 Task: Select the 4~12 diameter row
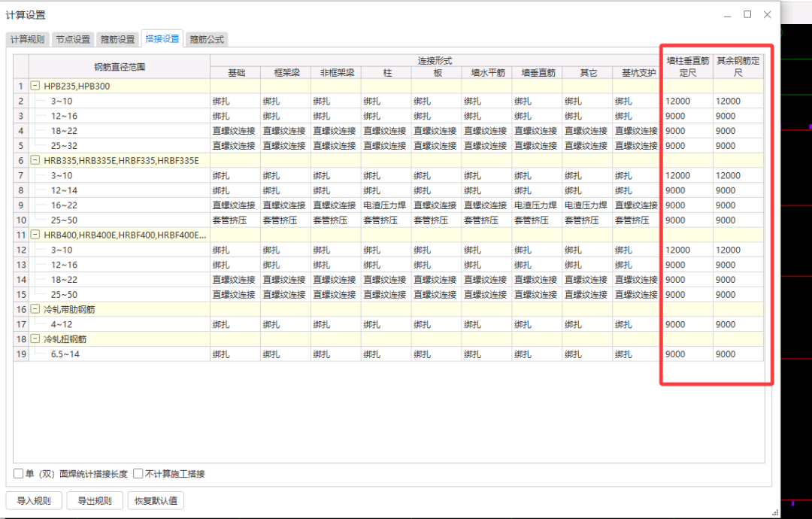(x=120, y=325)
